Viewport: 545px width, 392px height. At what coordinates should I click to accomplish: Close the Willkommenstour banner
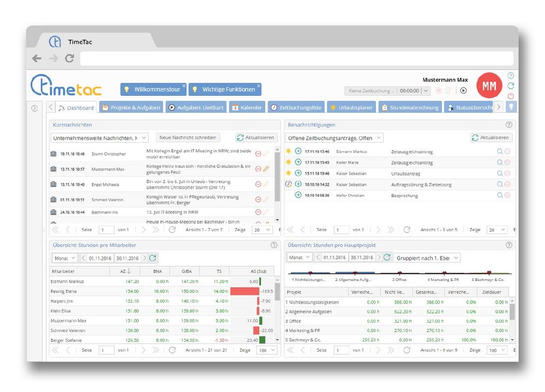(184, 86)
